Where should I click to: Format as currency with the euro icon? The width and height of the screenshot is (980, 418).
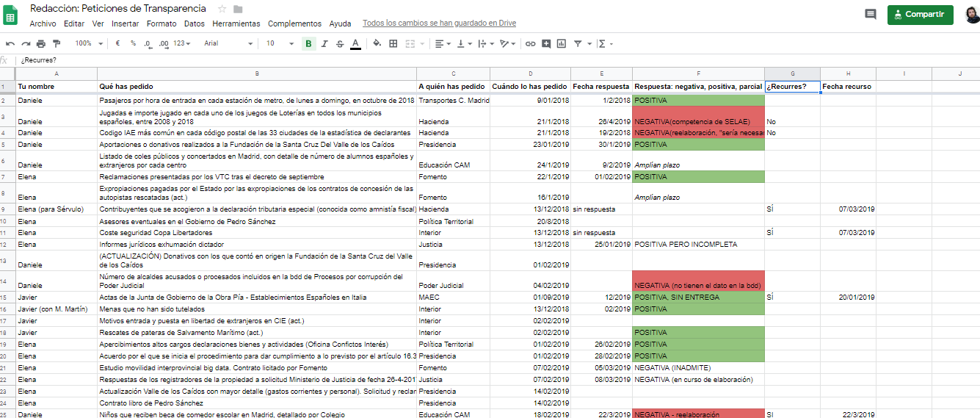pyautogui.click(x=117, y=44)
